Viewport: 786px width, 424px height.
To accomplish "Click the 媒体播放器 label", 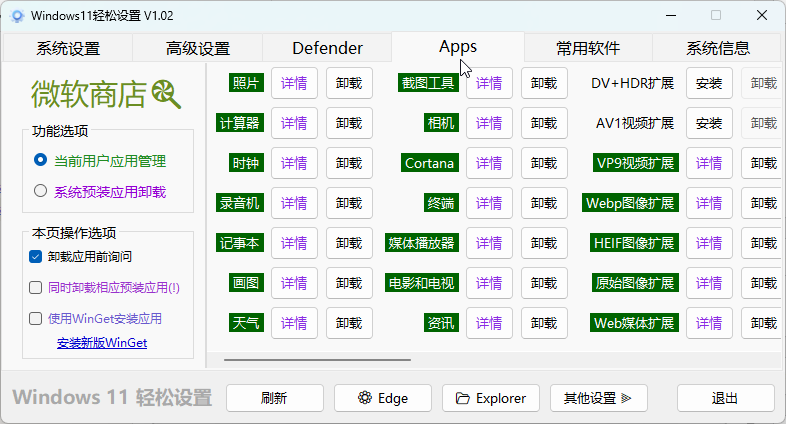I will click(x=422, y=243).
